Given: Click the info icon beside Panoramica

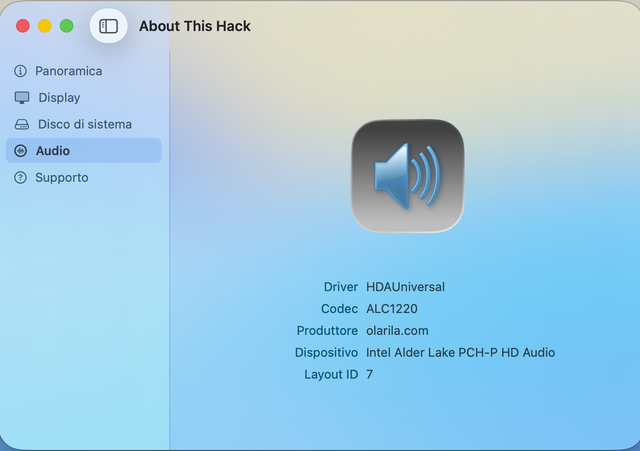Looking at the screenshot, I should pyautogui.click(x=20, y=71).
